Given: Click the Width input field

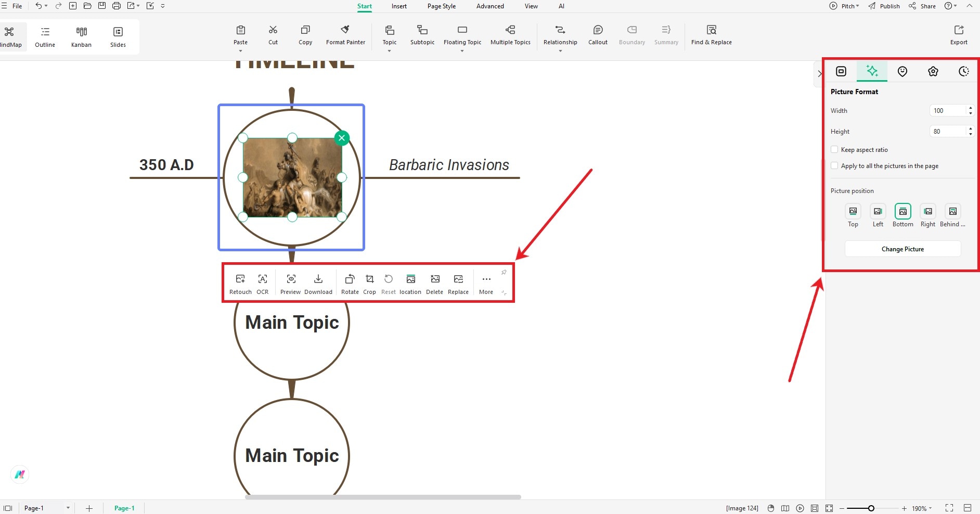Looking at the screenshot, I should click(x=948, y=111).
